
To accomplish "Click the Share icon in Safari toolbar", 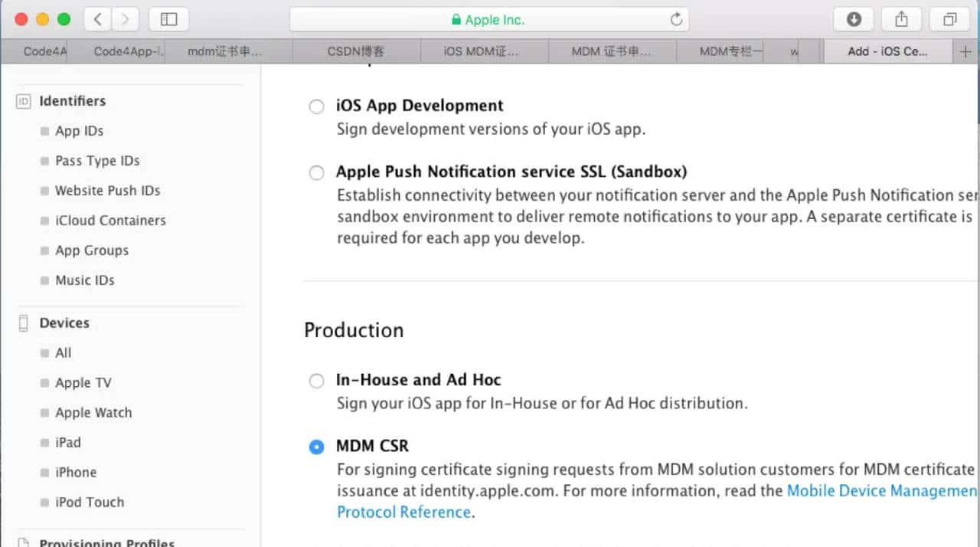I will click(x=901, y=19).
